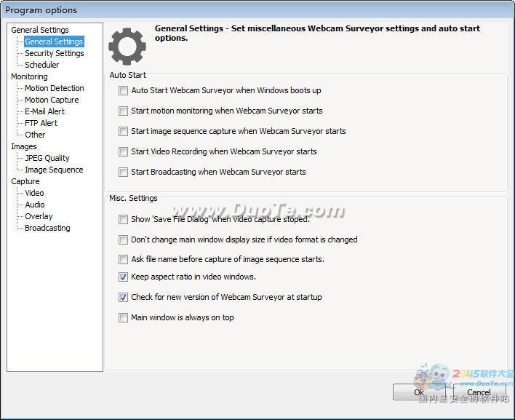Viewport: 515px width, 420px height.
Task: Select the Images category node
Action: [24, 146]
